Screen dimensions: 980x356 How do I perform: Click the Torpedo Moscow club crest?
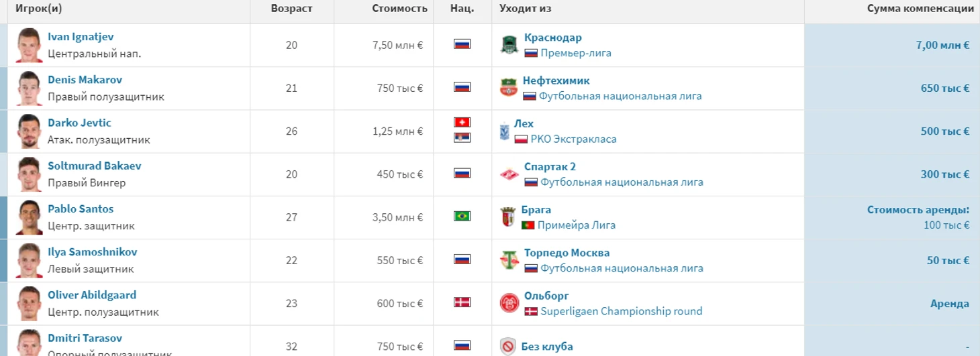(x=509, y=260)
